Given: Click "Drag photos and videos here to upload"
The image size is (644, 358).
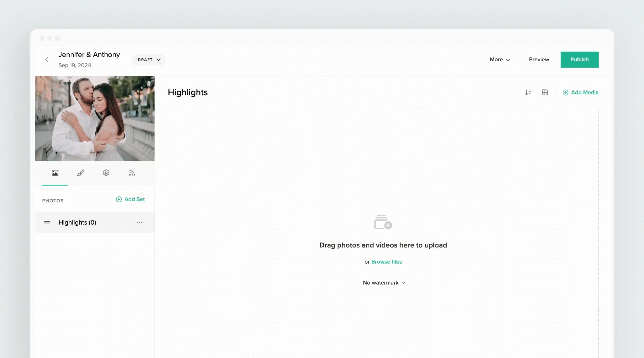Looking at the screenshot, I should point(383,245).
